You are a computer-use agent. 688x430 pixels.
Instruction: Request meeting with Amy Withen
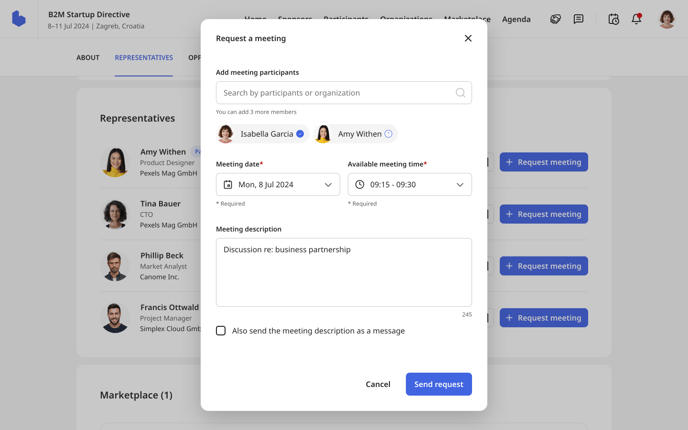(544, 162)
